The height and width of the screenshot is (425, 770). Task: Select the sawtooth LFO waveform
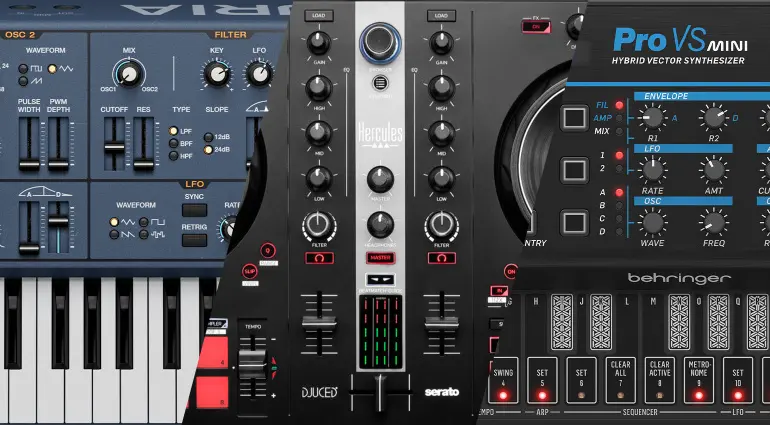114,234
